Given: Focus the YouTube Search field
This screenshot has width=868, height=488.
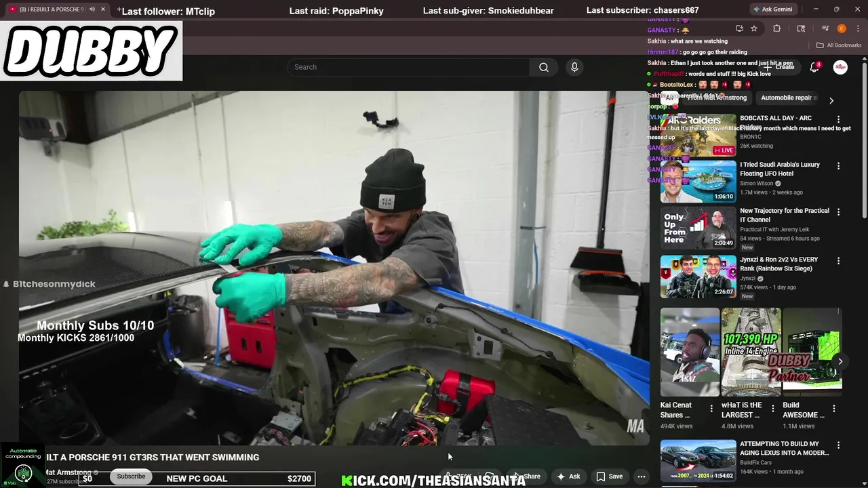Looking at the screenshot, I should (408, 67).
